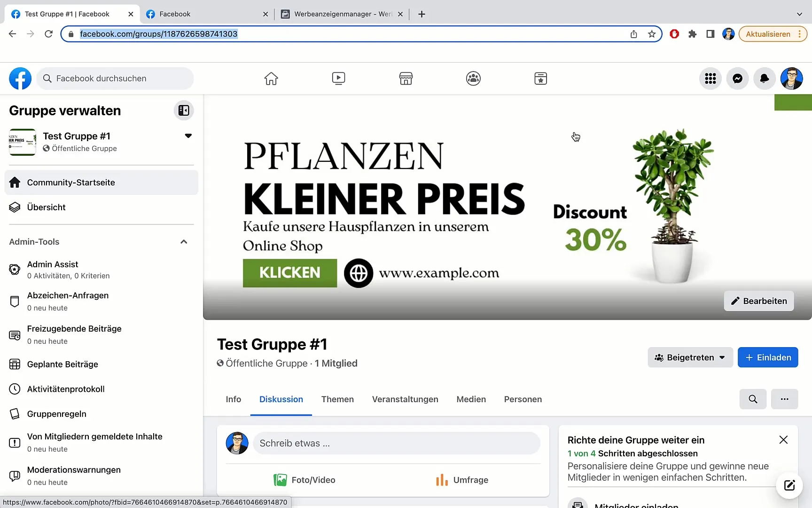Screen dimensions: 812x508
Task: Add a Foto/Video to the post
Action: coord(304,480)
